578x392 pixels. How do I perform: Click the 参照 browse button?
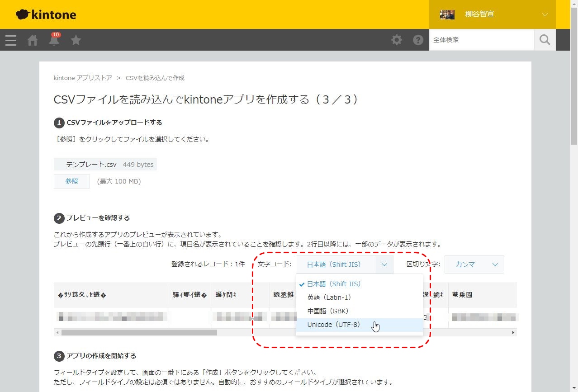click(71, 181)
